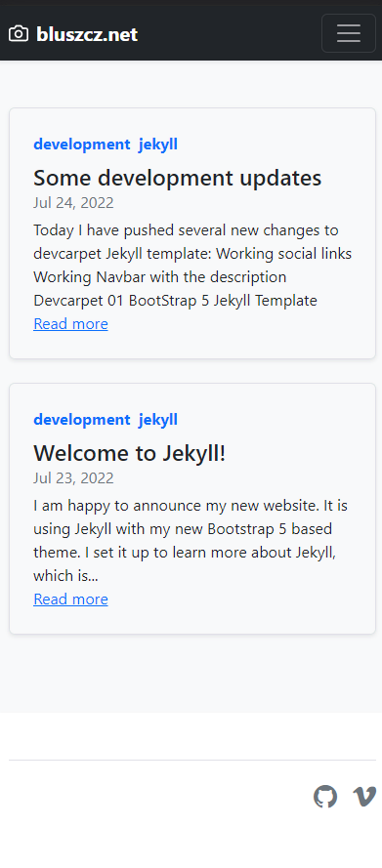
Task: Open the bluszcz.net home link
Action: point(87,34)
